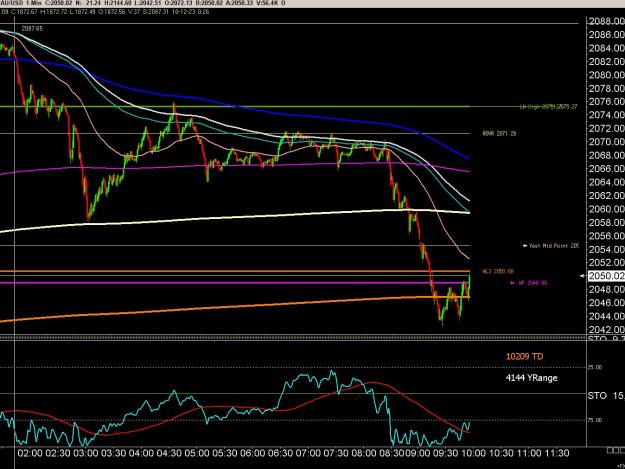Click the 2068.00 price axis label
Viewport: 625px width, 469px height.
pos(606,155)
